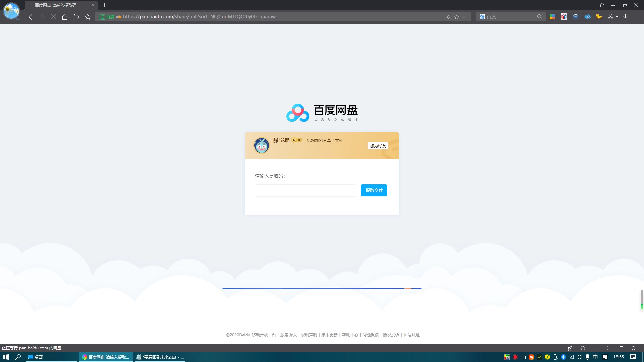Click the extraction code input field
Image resolution: width=644 pixels, height=362 pixels.
(305, 190)
